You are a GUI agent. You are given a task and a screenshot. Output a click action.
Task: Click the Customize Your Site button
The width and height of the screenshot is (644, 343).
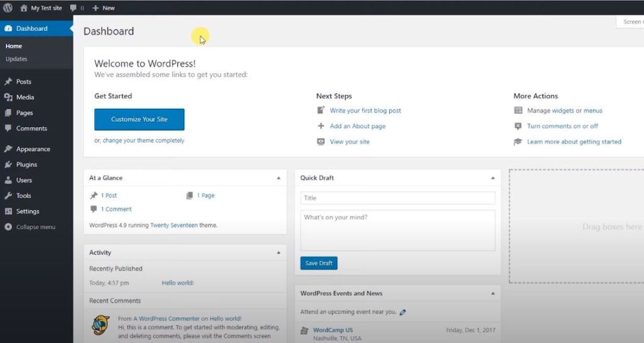[139, 119]
